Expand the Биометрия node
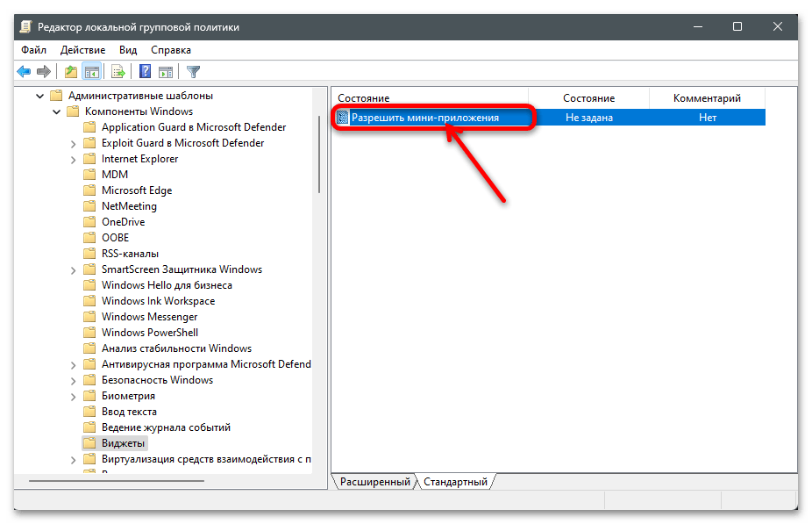 click(73, 397)
